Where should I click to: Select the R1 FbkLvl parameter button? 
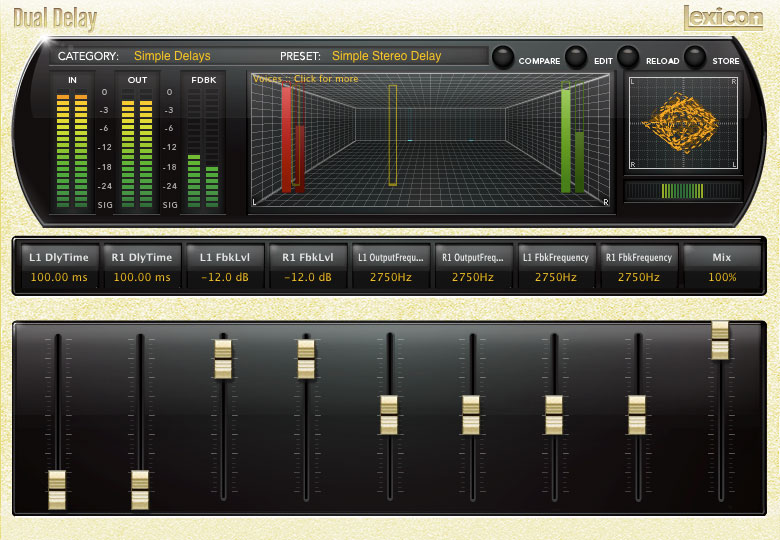click(307, 267)
